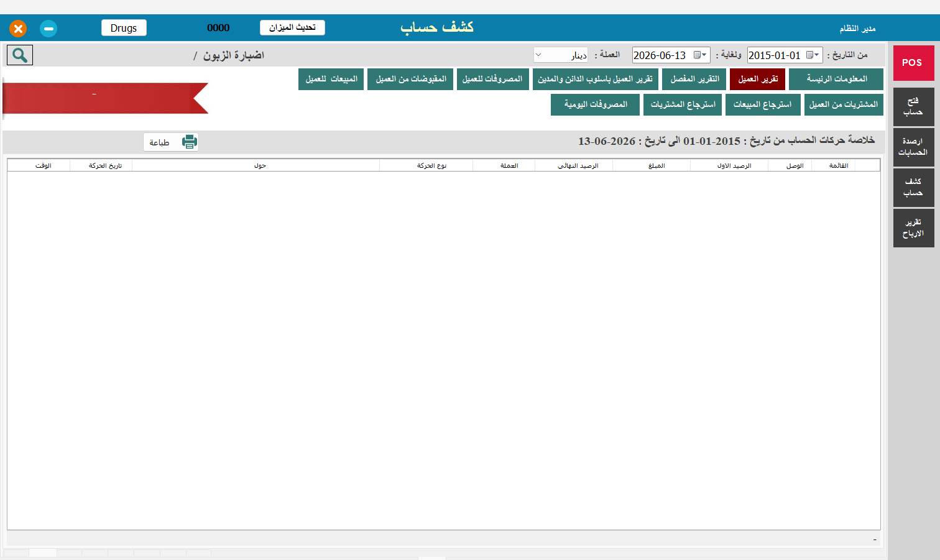Image resolution: width=940 pixels, height=560 pixels.
Task: Open the تقرير الارباح sidebar tile
Action: pos(913,227)
